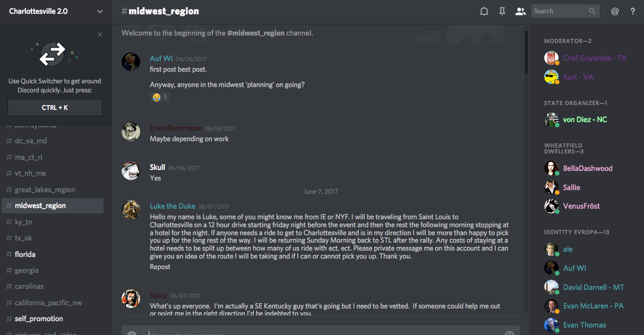Go to the self_promotion channel
Screen dimensions: 644x335
[x=39, y=319]
